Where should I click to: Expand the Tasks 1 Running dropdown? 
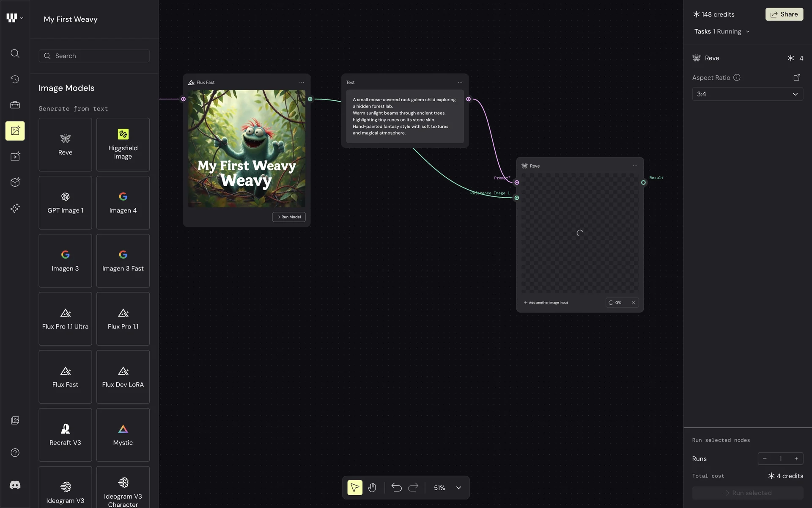[721, 32]
